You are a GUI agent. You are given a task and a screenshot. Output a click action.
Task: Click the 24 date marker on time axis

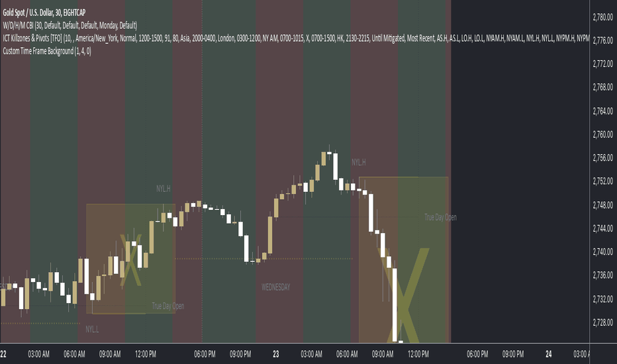coord(549,354)
